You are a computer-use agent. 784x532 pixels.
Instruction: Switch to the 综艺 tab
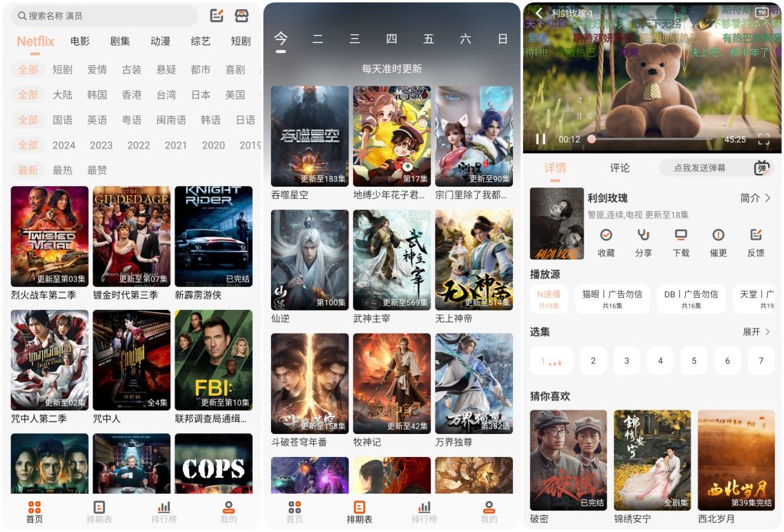coord(201,41)
